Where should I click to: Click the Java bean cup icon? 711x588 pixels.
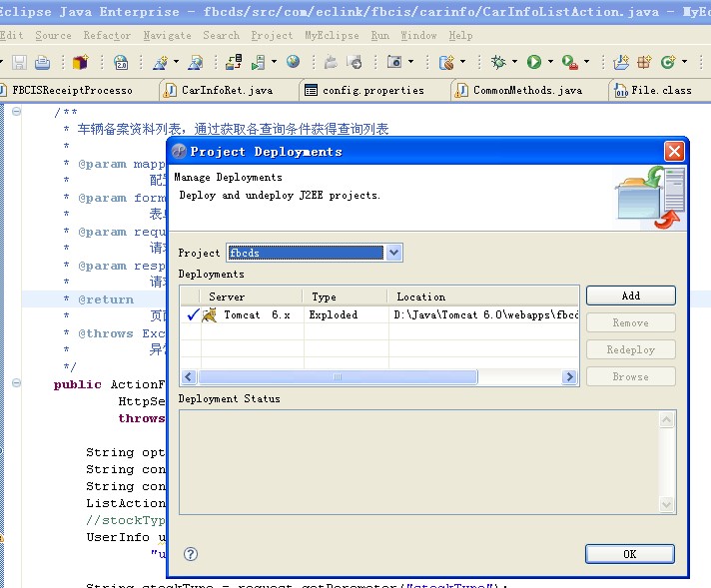pos(446,62)
